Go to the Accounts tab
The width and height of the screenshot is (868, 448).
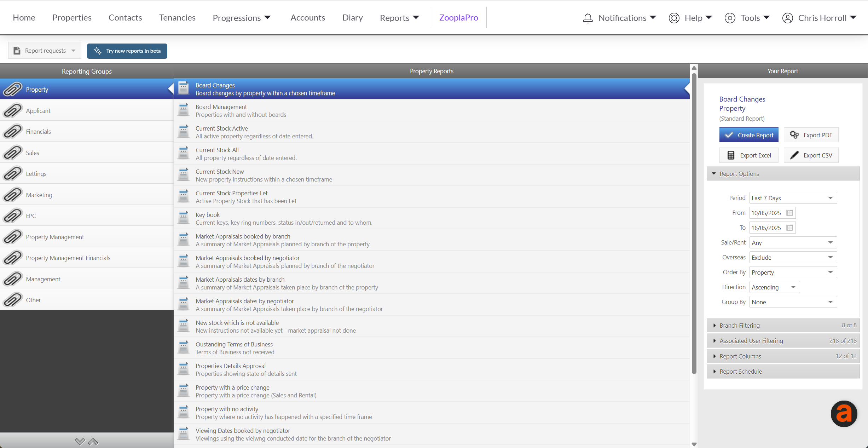308,18
